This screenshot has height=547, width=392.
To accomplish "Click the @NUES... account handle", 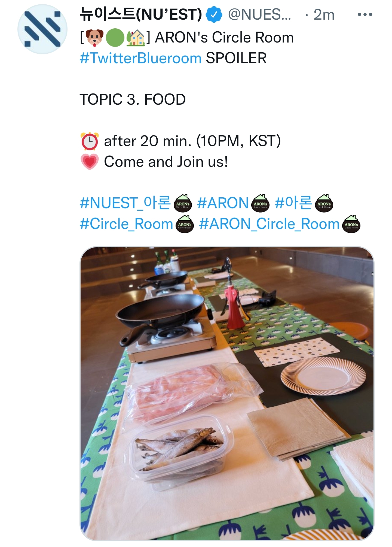I will pyautogui.click(x=259, y=14).
